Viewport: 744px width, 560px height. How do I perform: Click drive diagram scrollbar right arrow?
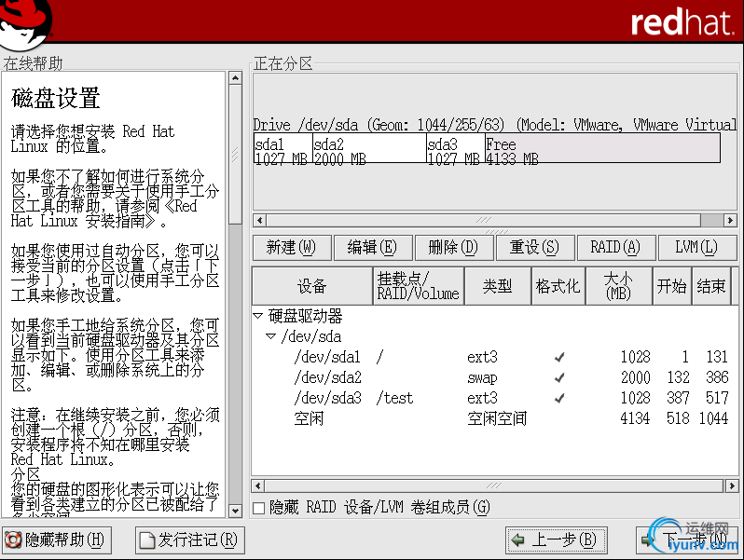click(x=731, y=220)
